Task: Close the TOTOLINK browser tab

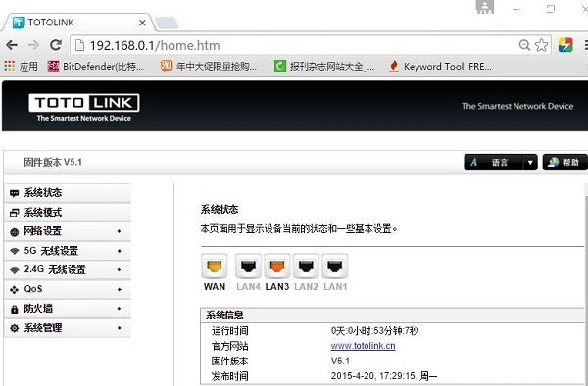Action: point(142,23)
